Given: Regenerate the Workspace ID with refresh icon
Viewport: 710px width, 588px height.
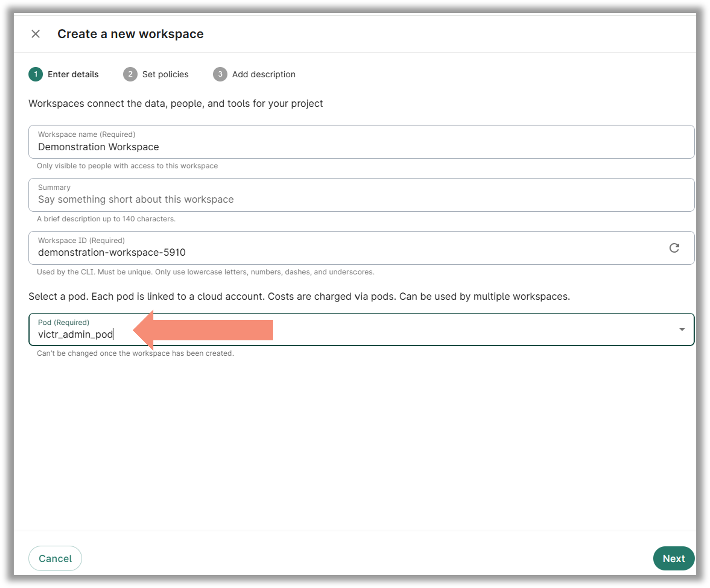Looking at the screenshot, I should [x=674, y=248].
